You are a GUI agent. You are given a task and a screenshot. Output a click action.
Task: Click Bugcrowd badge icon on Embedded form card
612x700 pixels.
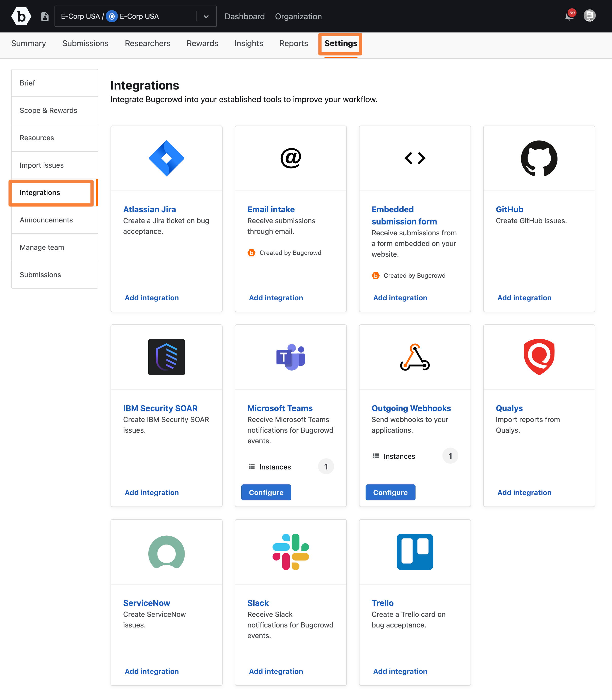pyautogui.click(x=376, y=276)
